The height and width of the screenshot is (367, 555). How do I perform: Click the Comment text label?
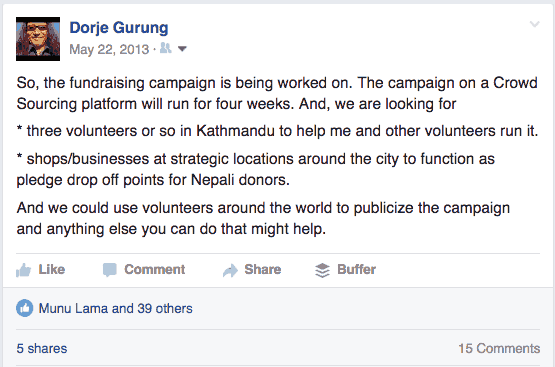(155, 270)
